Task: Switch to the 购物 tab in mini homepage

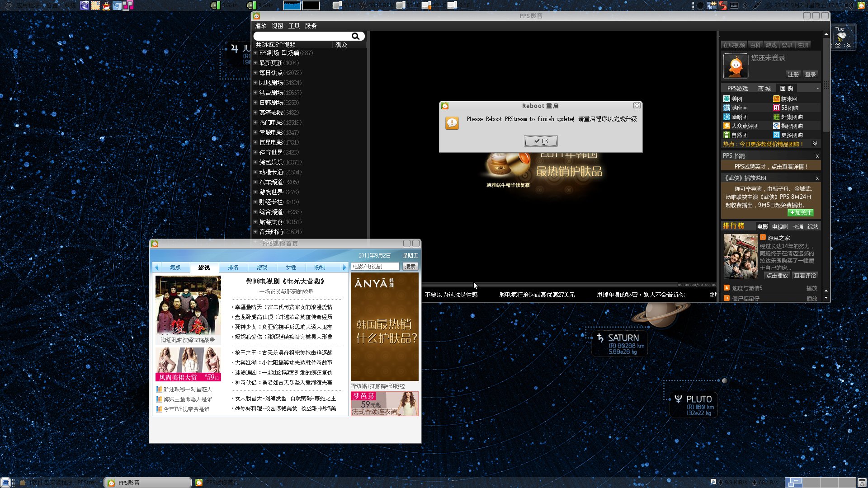Action: click(320, 267)
